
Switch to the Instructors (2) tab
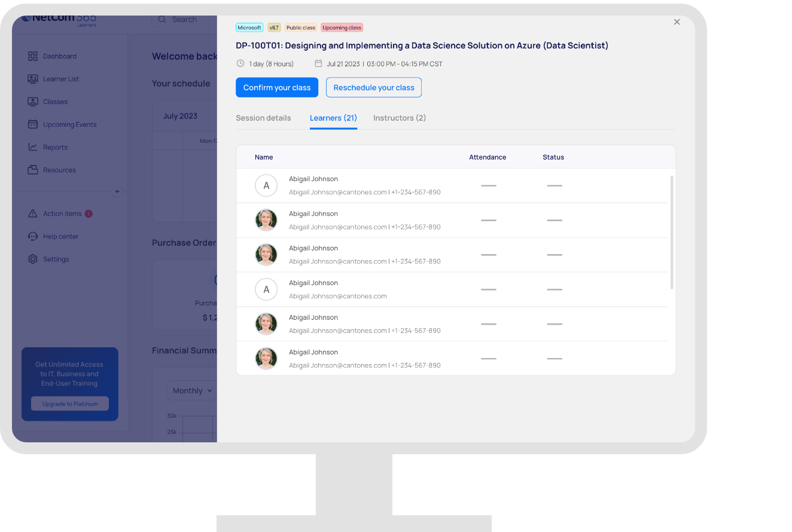pyautogui.click(x=399, y=118)
